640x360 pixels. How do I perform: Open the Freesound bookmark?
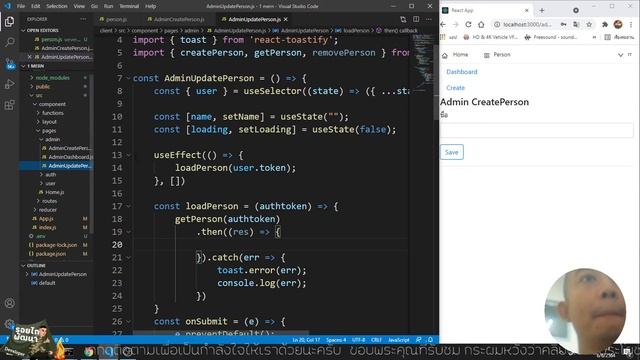point(551,37)
